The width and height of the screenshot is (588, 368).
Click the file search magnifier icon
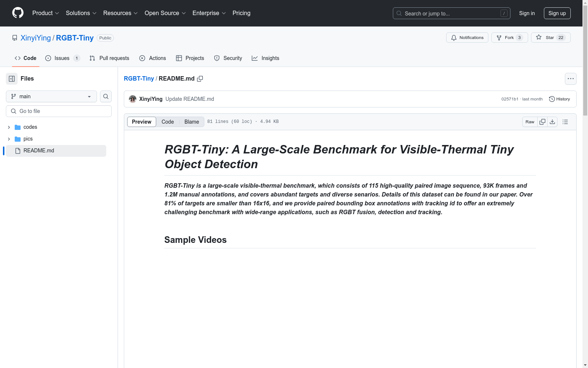[x=106, y=96]
